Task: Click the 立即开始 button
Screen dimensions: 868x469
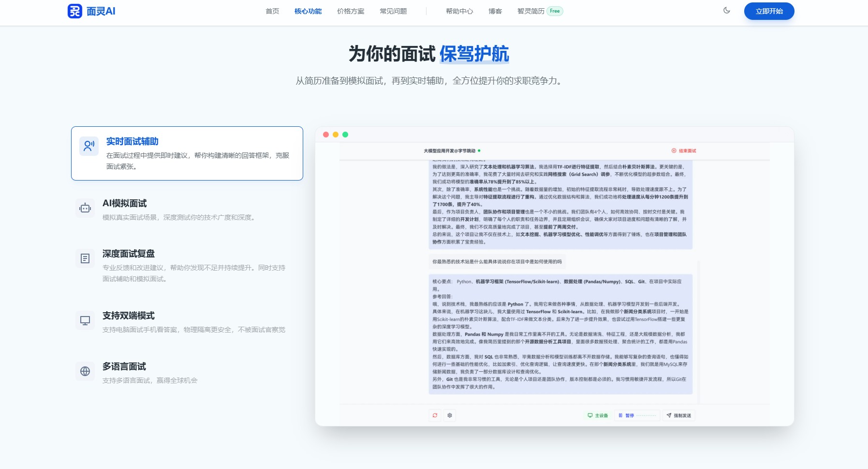Action: click(x=768, y=11)
